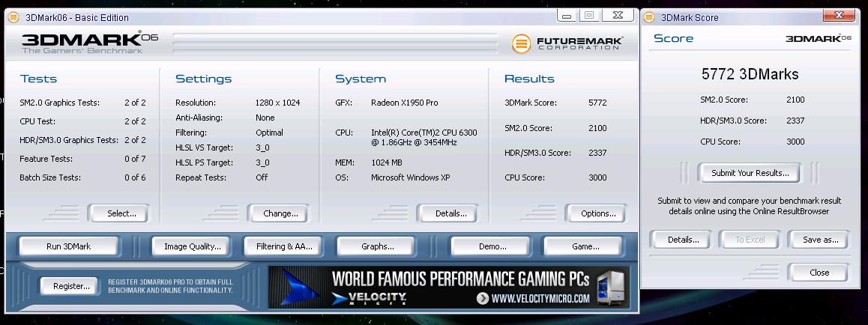Click the Futuremark Corporation logo

coord(567,43)
